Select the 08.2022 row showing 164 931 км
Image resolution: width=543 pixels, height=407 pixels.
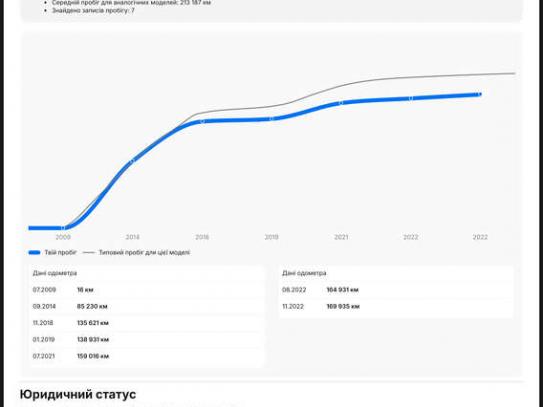click(396, 290)
